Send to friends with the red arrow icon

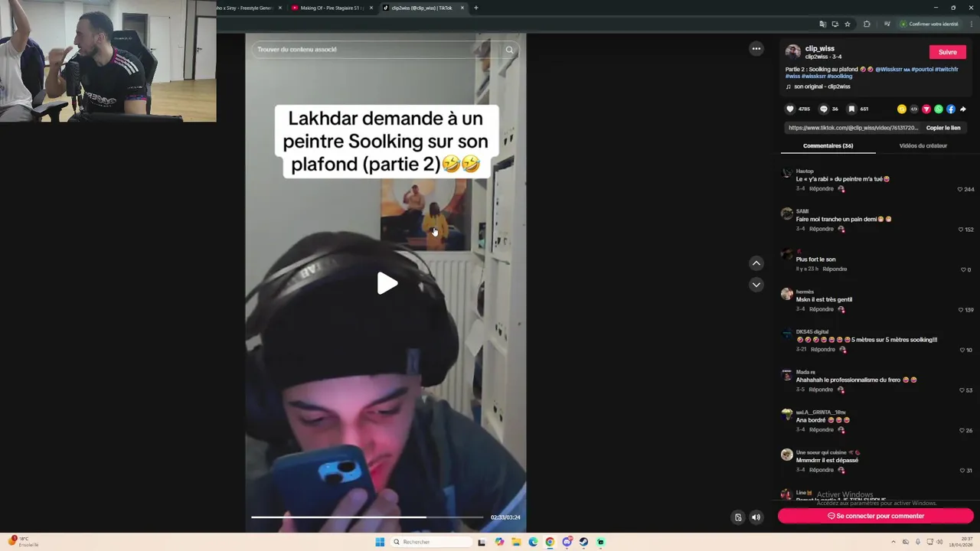926,109
